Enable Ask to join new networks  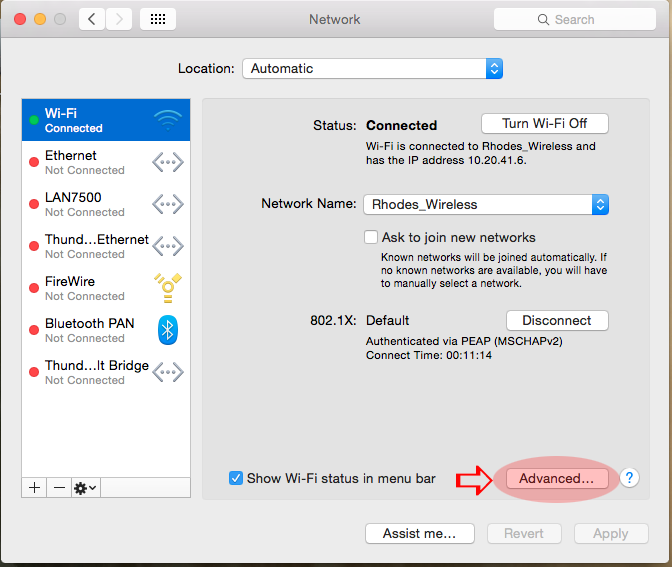(371, 237)
